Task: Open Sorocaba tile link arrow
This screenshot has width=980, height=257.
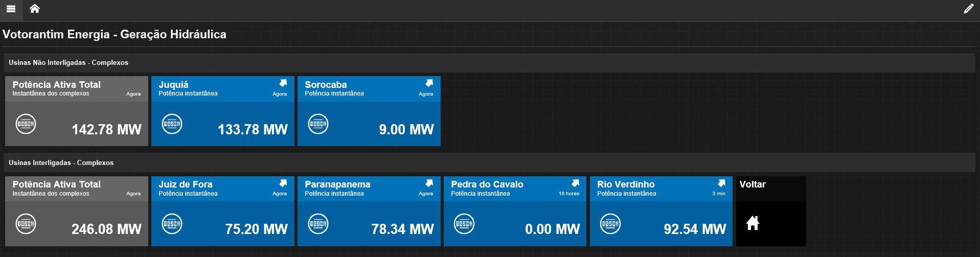Action: pos(429,83)
